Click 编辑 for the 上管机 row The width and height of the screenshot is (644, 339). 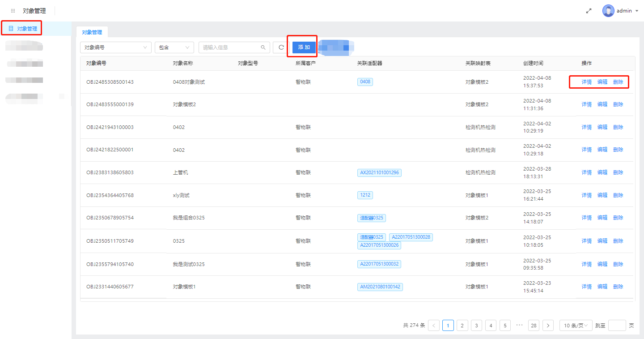pyautogui.click(x=602, y=172)
